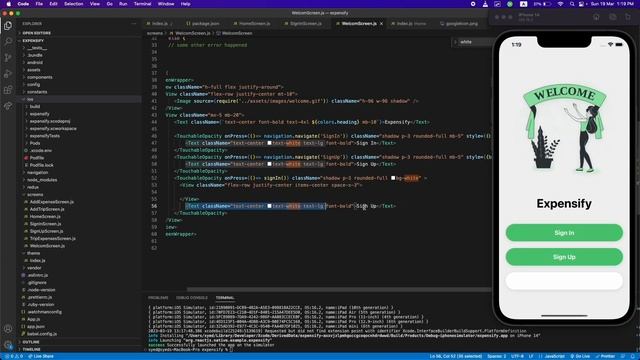Open the Live Share activity bar icon
The width and height of the screenshot is (640, 360).
[8, 106]
